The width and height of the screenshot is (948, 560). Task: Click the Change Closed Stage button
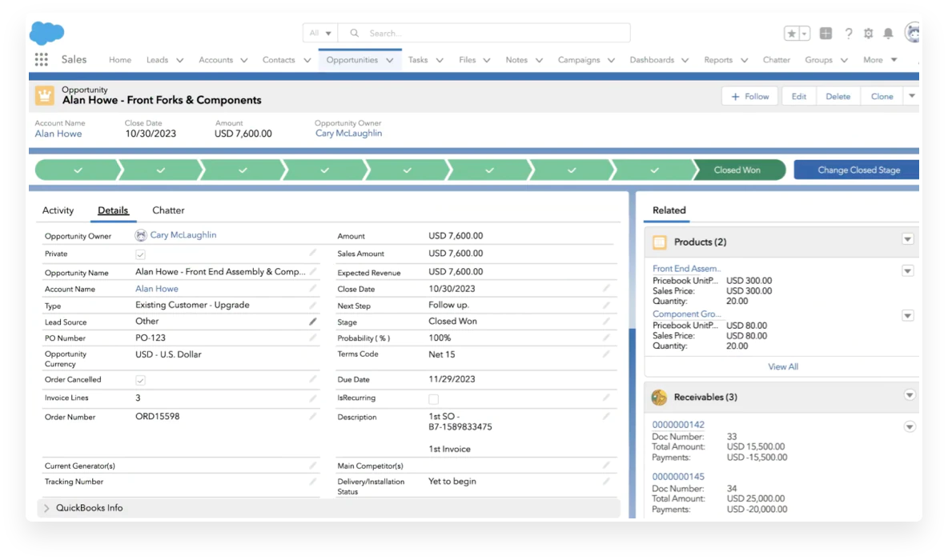(858, 170)
